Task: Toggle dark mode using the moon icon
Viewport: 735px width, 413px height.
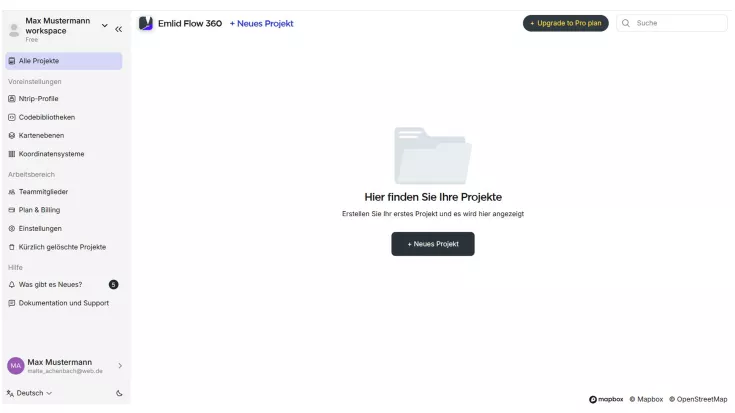Action: point(119,393)
